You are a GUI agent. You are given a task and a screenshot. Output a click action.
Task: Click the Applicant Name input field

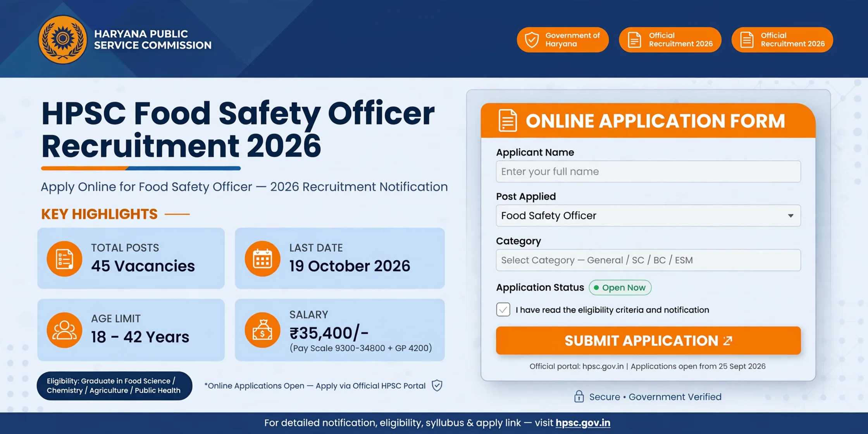[x=648, y=172]
